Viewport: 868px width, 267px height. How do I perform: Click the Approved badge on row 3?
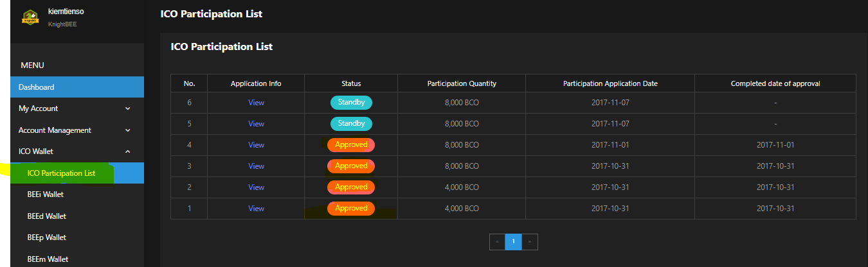tap(351, 166)
